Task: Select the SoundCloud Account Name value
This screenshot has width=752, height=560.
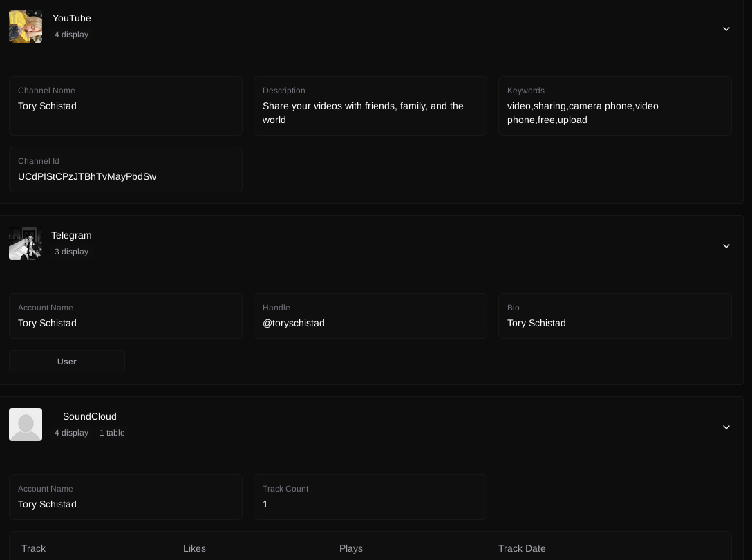Action: 47,504
